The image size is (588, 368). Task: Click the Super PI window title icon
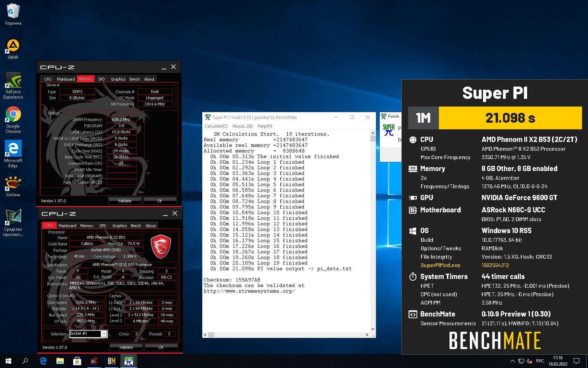pos(208,117)
